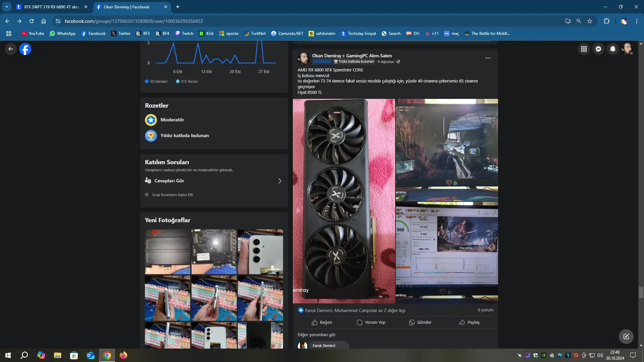644x362 pixels.
Task: Click Diğer yorumları gör link
Action: tap(316, 335)
